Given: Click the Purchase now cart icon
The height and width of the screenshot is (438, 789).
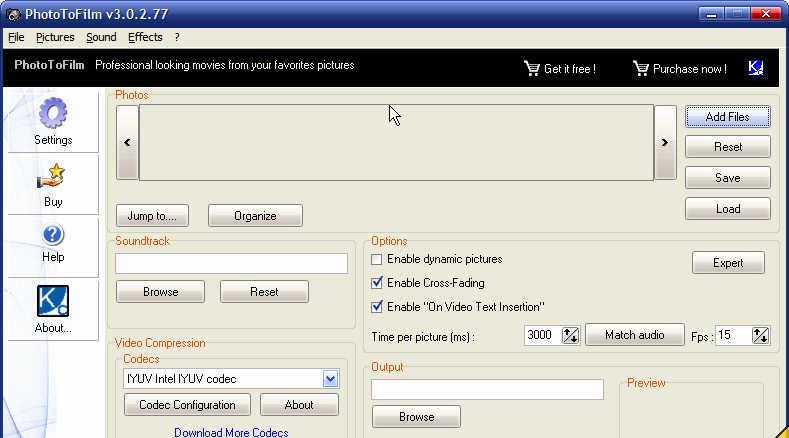Looking at the screenshot, I should pyautogui.click(x=641, y=68).
